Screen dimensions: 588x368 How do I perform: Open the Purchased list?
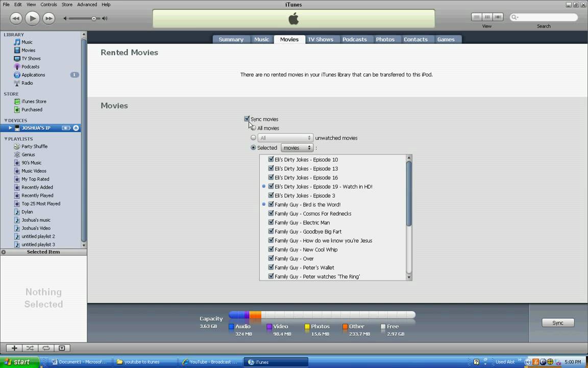click(32, 110)
